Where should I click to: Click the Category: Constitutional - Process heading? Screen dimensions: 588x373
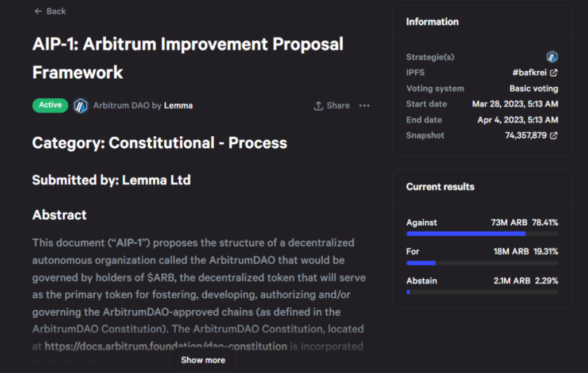point(160,143)
